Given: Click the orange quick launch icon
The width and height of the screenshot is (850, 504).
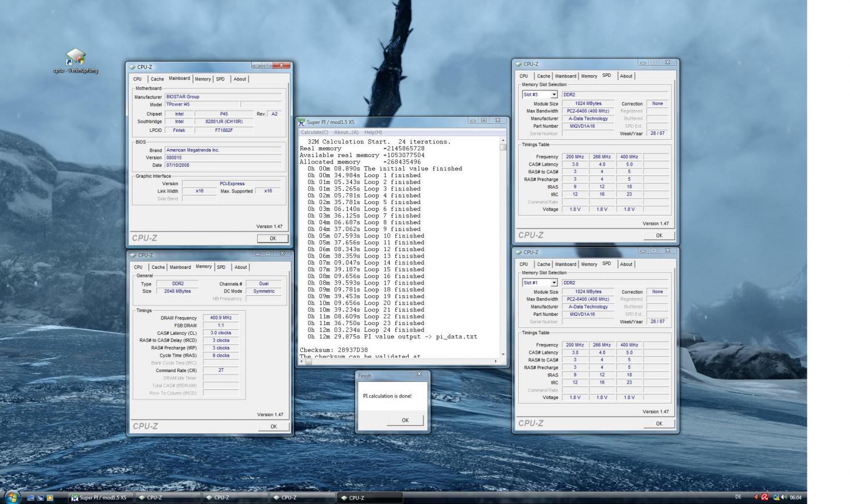Looking at the screenshot, I should pos(50,498).
